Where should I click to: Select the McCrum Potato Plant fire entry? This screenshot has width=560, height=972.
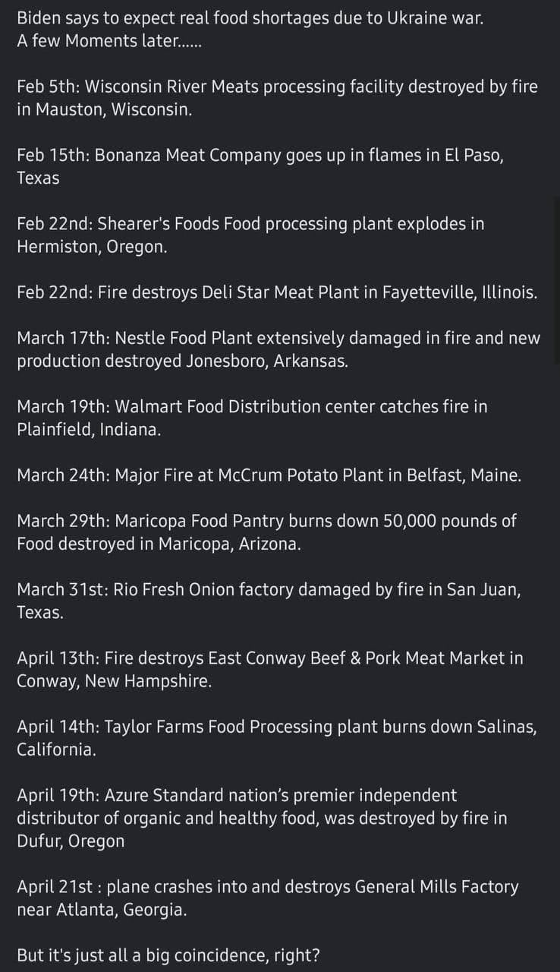pyautogui.click(x=269, y=475)
